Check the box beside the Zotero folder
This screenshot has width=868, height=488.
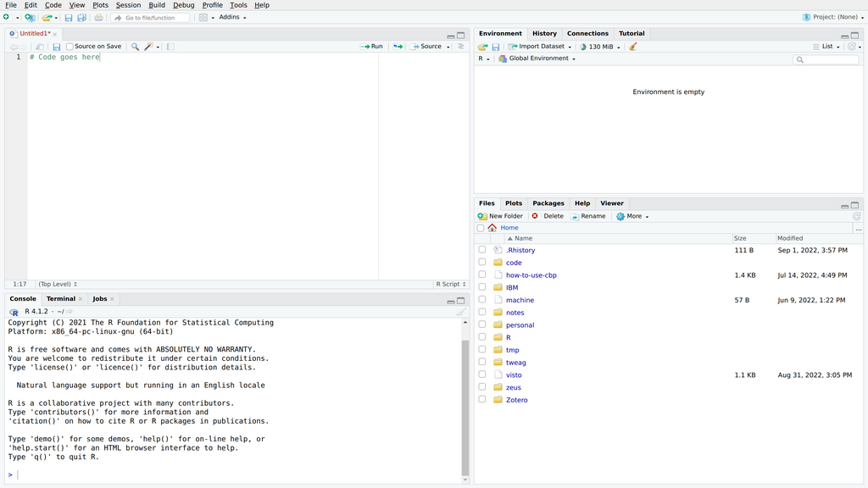click(481, 400)
